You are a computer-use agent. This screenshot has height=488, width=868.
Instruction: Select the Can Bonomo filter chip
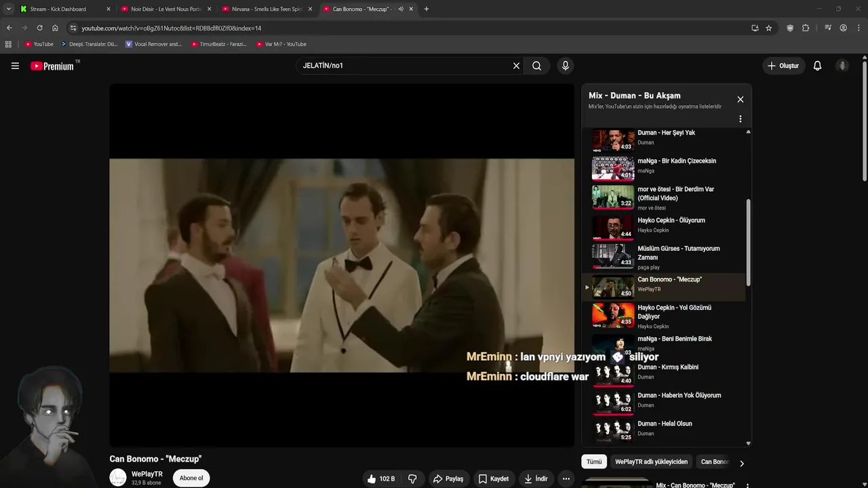click(x=715, y=462)
